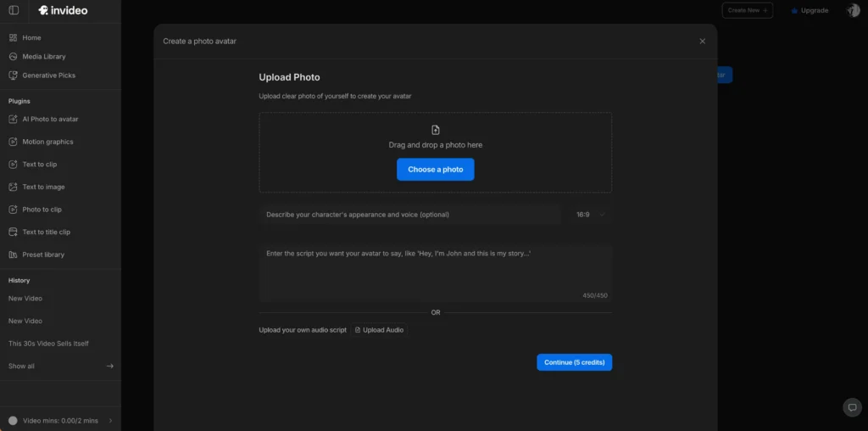Click the Plugins section heading
Screen dimensions: 868x431
[19, 101]
